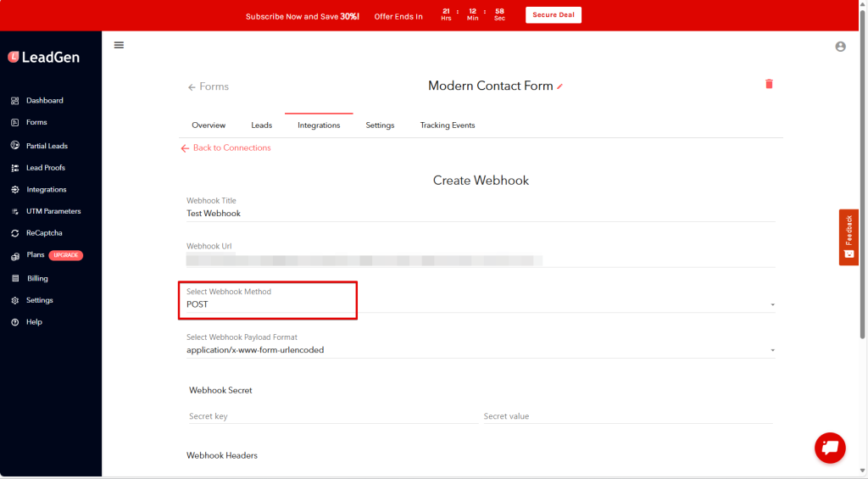This screenshot has width=868, height=479.
Task: Open the user account profile icon
Action: click(x=840, y=47)
